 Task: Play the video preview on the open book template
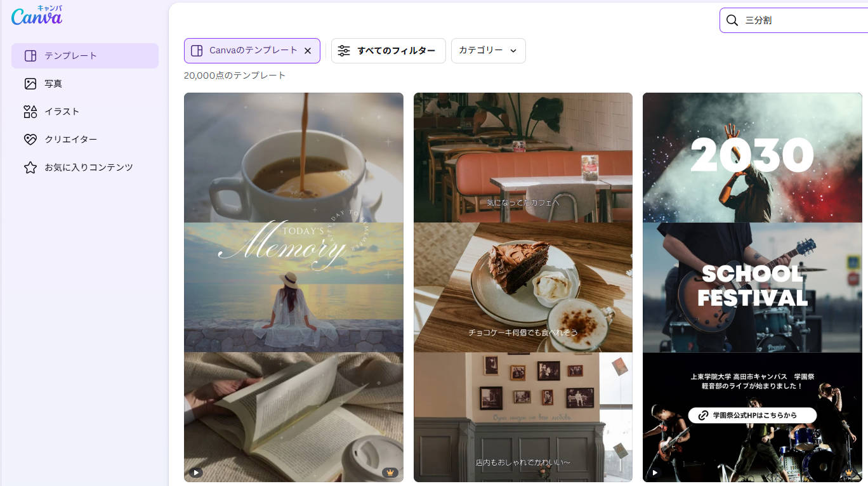click(x=195, y=472)
